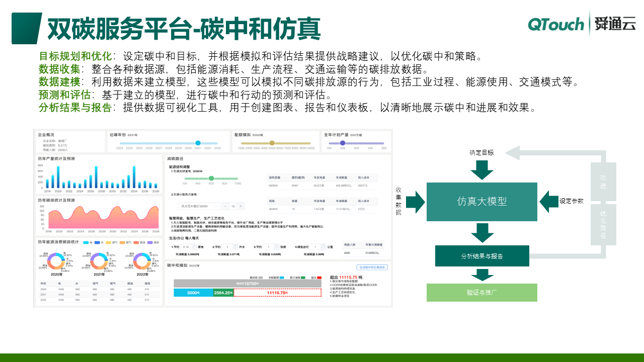The height and width of the screenshot is (362, 644).
Task: Click the 生成碳中和仿真报告 button
Action: (372, 267)
